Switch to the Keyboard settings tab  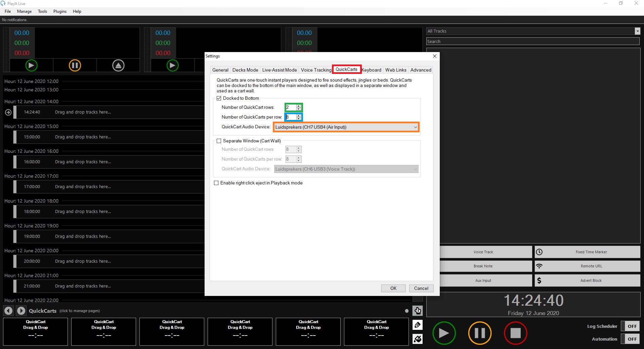pyautogui.click(x=372, y=70)
